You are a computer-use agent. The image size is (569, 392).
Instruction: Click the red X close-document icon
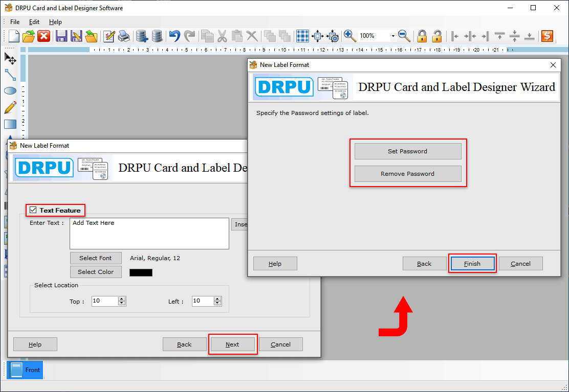tap(44, 36)
